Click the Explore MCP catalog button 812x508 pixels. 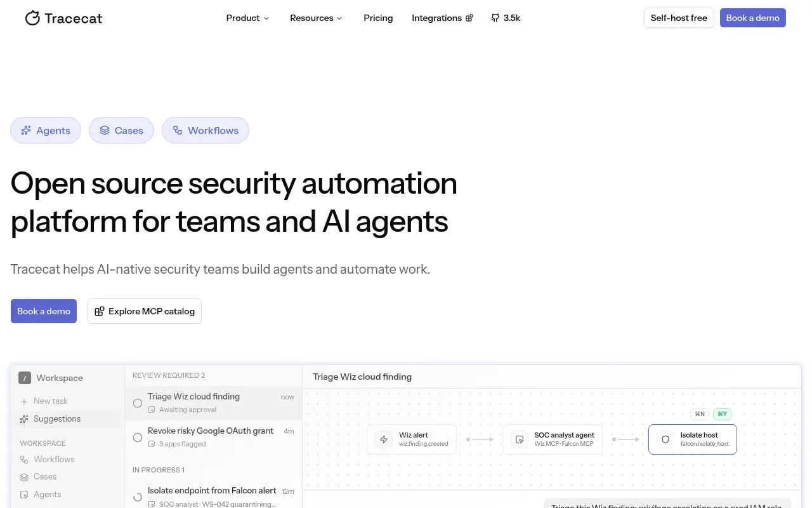145,311
